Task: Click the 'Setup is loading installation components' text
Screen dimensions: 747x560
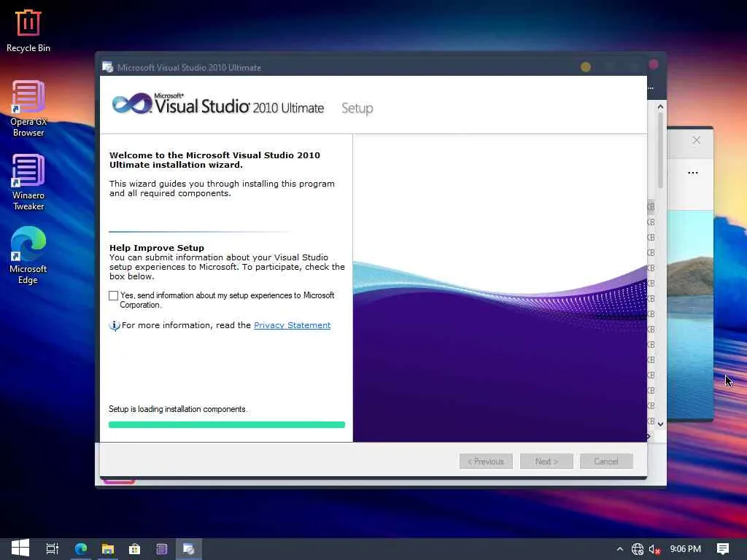Action: pyautogui.click(x=178, y=409)
